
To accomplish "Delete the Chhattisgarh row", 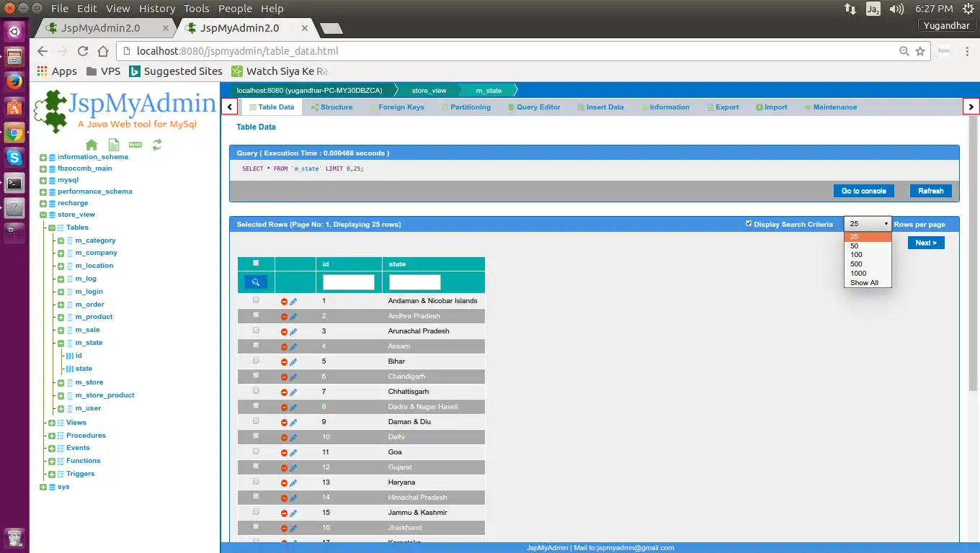I will (284, 392).
